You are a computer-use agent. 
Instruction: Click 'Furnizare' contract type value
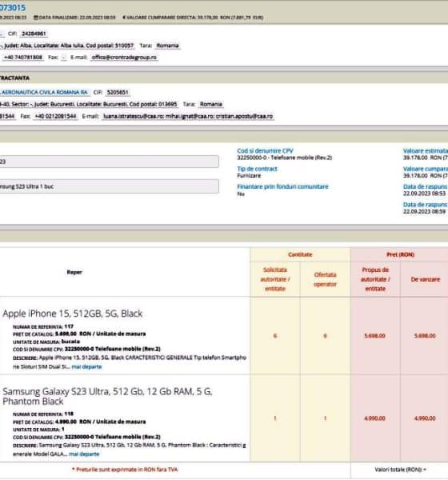(x=249, y=175)
